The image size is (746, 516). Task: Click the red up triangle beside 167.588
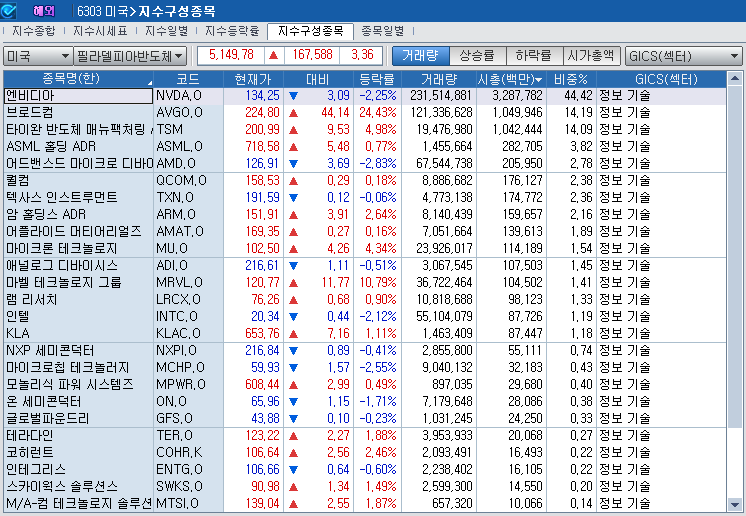(x=274, y=55)
